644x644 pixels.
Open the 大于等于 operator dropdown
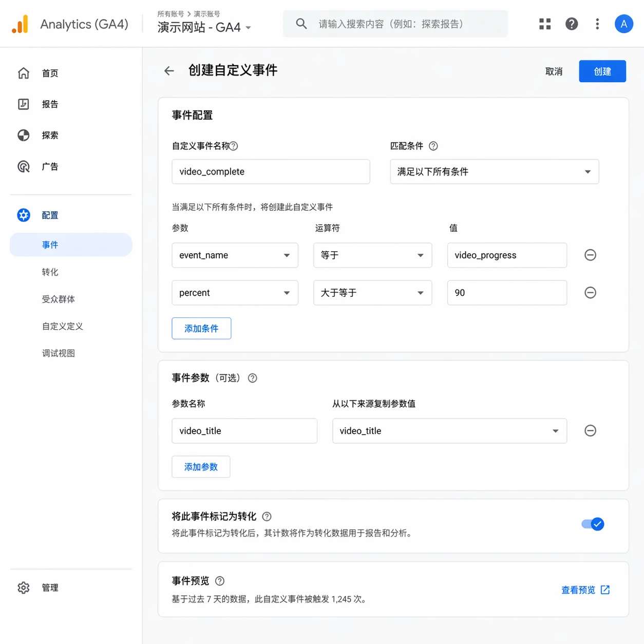(x=372, y=292)
